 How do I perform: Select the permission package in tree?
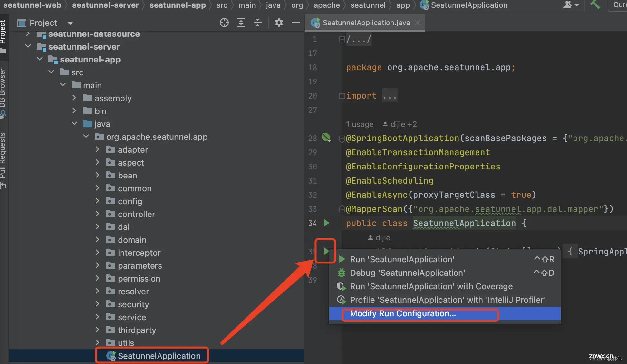click(x=139, y=279)
